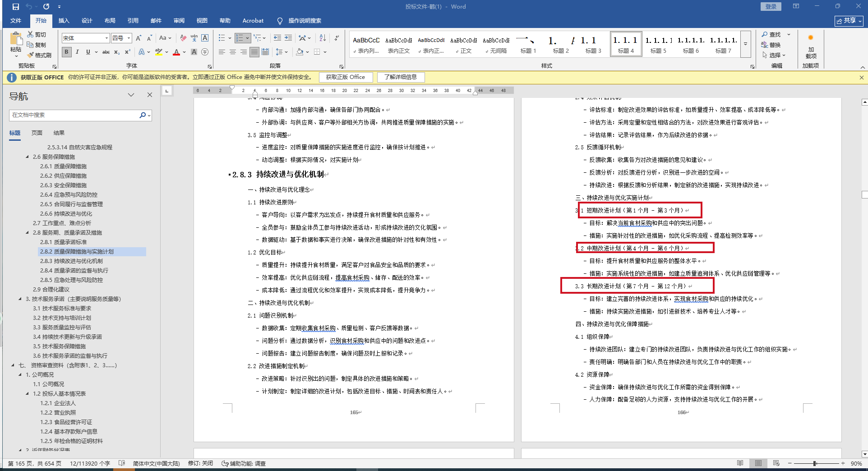Toggle the numbered list button
The image size is (868, 471).
(240, 38)
